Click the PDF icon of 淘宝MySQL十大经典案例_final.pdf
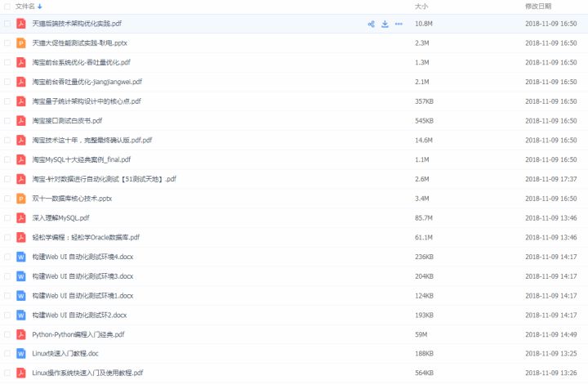Image resolution: width=588 pixels, height=385 pixels. click(x=21, y=159)
